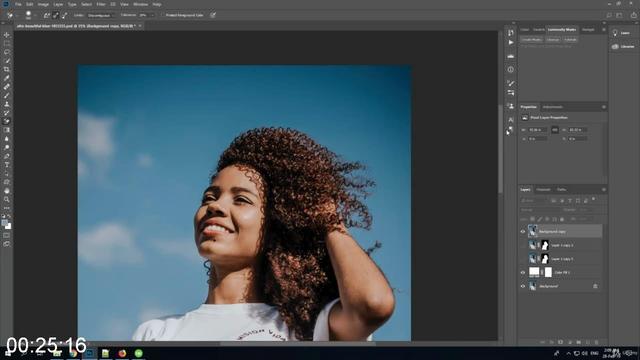This screenshot has height=360, width=640.
Task: Click the Layer 1 copy 3 mask thumbnail
Action: [x=545, y=245]
